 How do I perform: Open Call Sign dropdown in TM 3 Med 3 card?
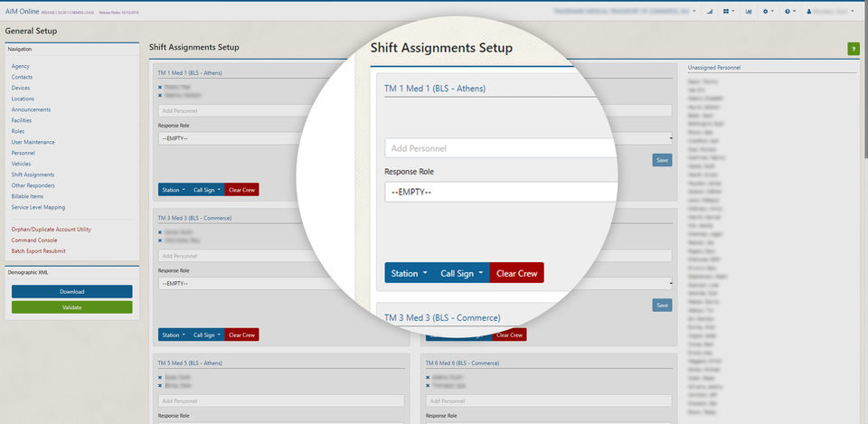point(207,334)
